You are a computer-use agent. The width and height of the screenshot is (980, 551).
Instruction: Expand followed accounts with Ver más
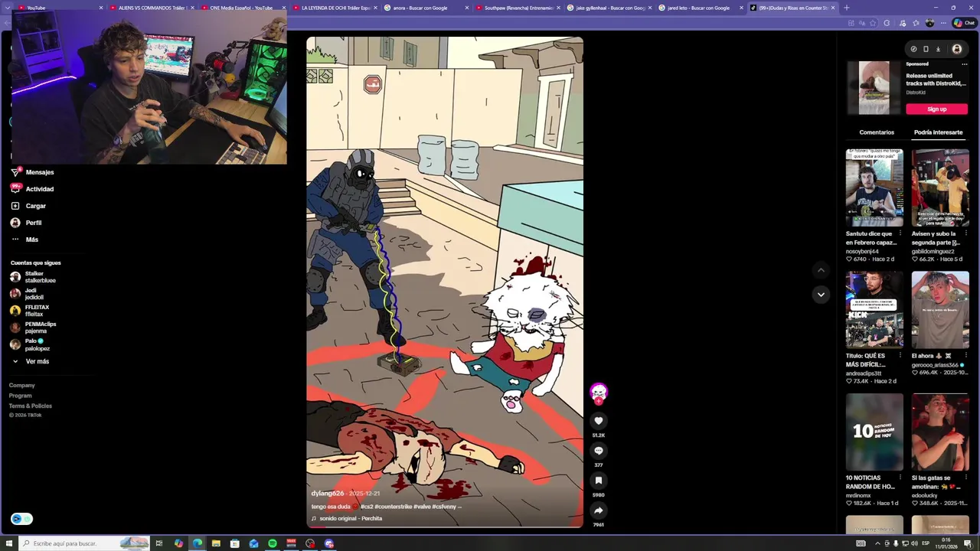[x=30, y=361]
